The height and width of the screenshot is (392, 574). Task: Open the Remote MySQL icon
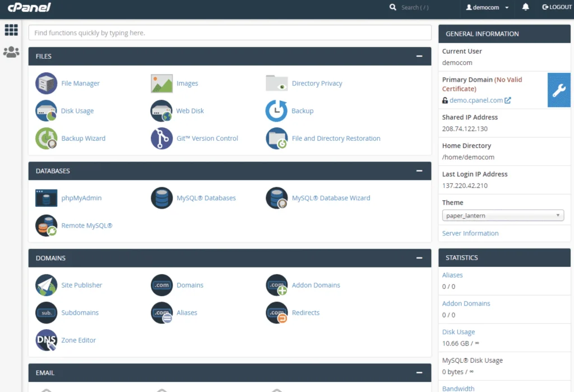click(46, 225)
